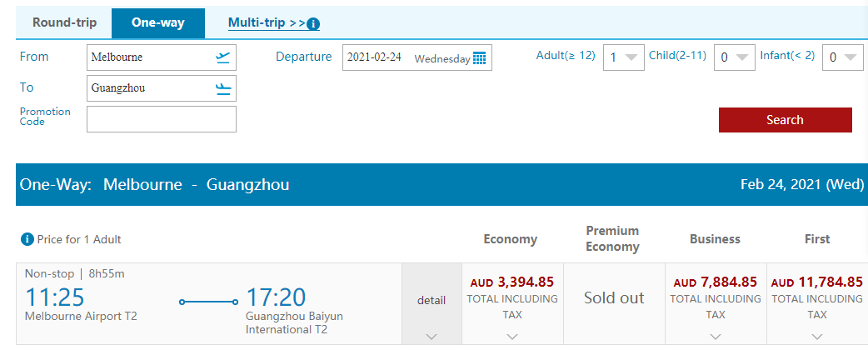
Task: Click the departing plane icon in From field
Action: point(223,57)
